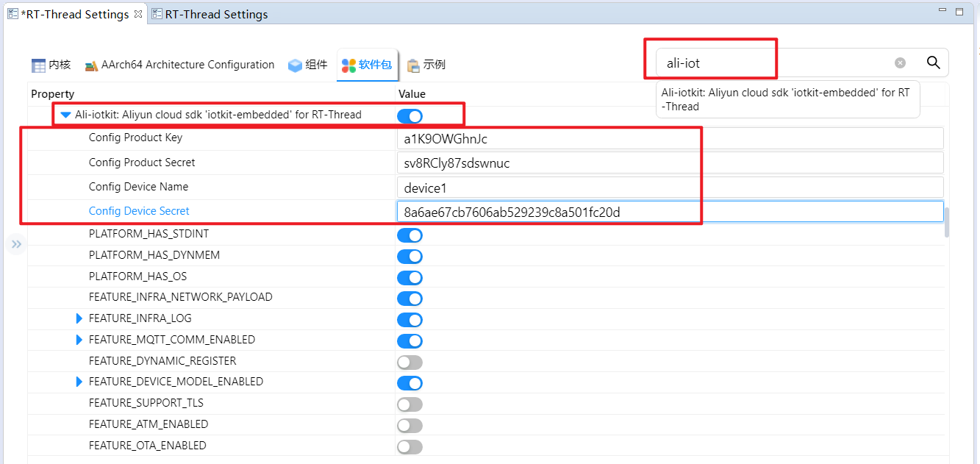This screenshot has height=464, width=980.
Task: Click the search magnifier icon
Action: [933, 63]
